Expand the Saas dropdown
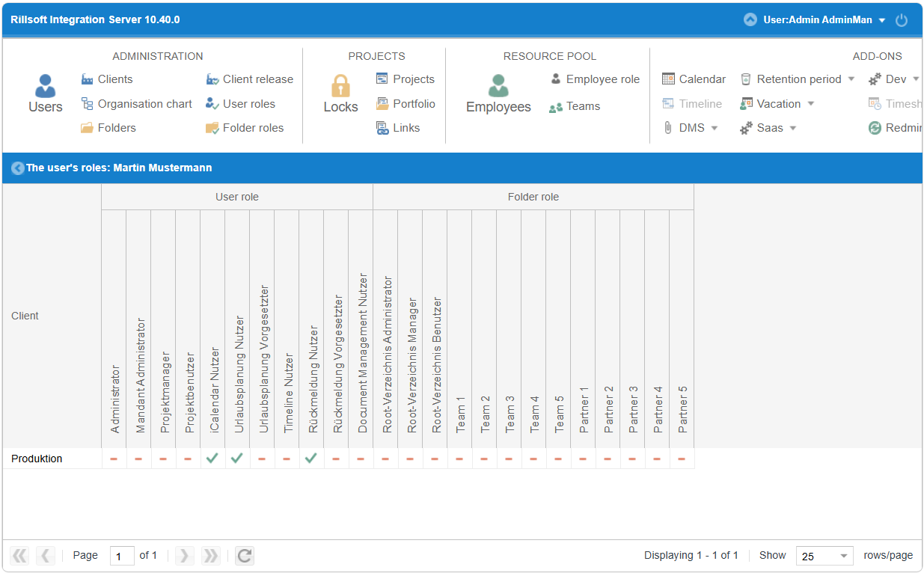This screenshot has height=573, width=924. click(793, 128)
